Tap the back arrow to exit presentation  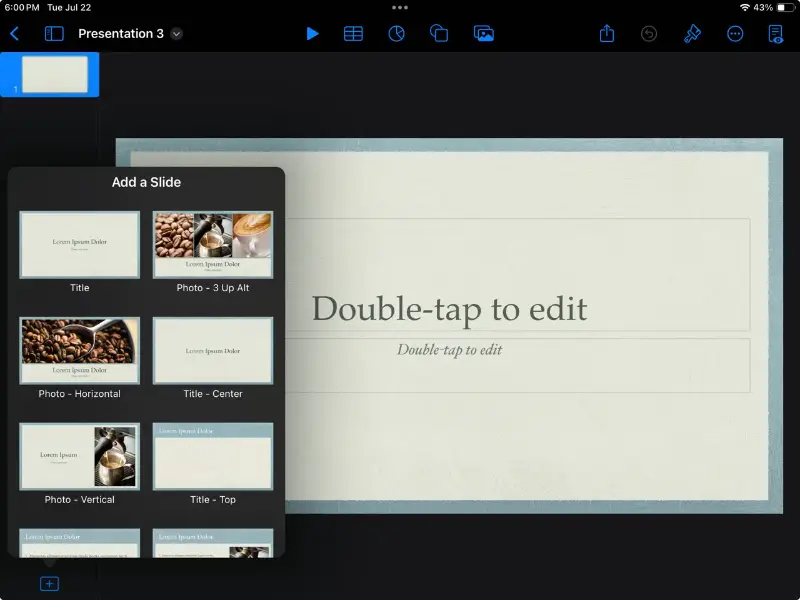(14, 34)
